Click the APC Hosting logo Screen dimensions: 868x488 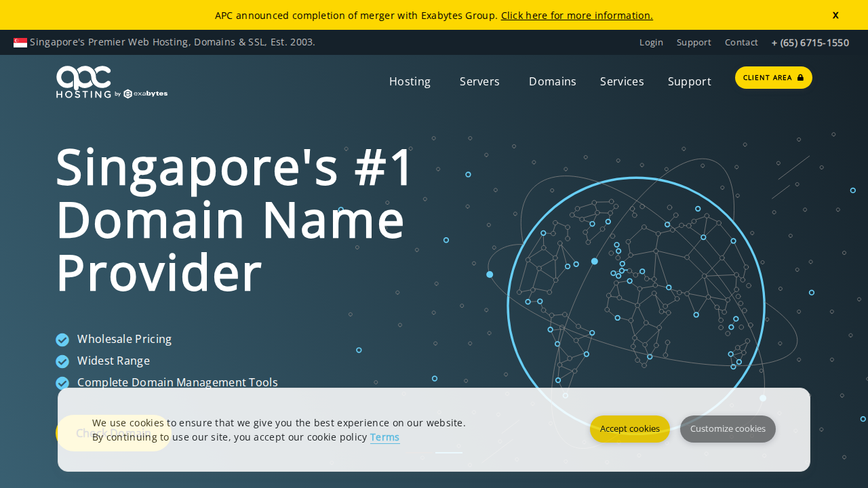tap(112, 82)
